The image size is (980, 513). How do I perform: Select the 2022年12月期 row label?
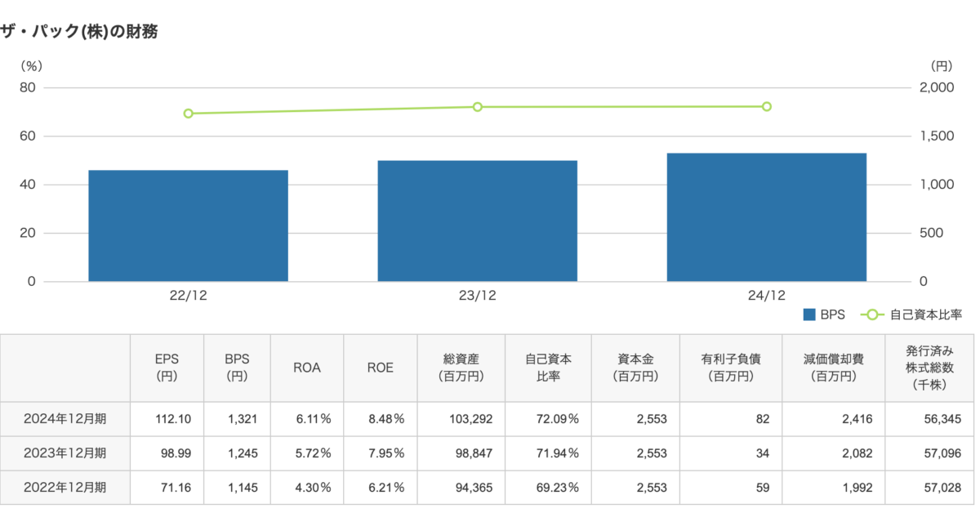point(65,488)
